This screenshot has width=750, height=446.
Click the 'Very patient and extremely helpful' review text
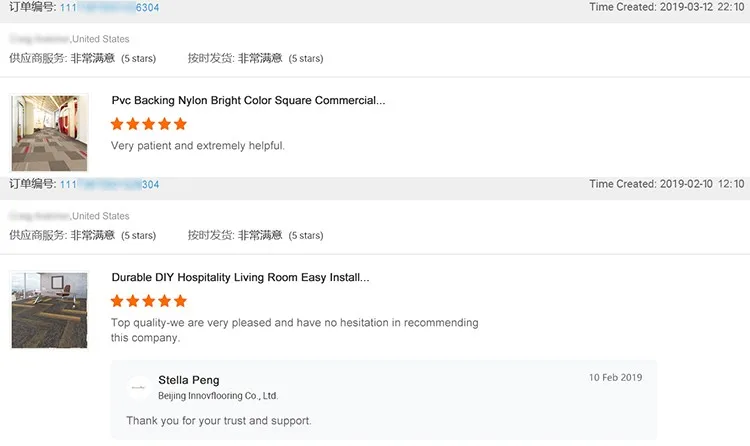pyautogui.click(x=198, y=146)
